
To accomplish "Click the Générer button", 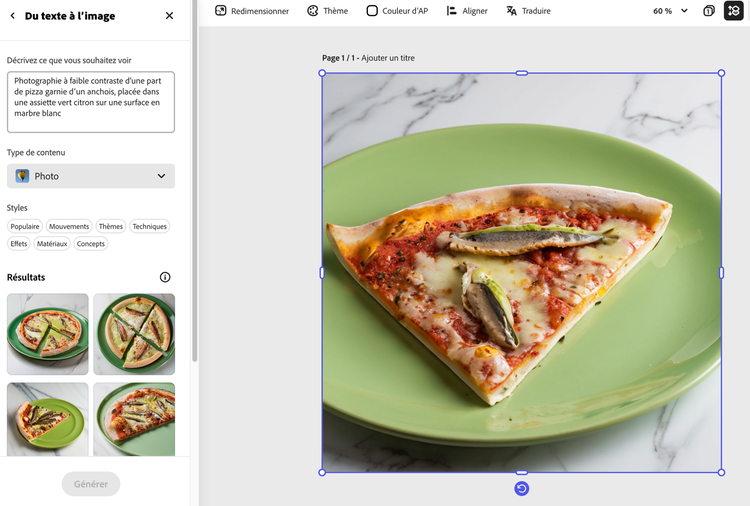I will coord(91,484).
